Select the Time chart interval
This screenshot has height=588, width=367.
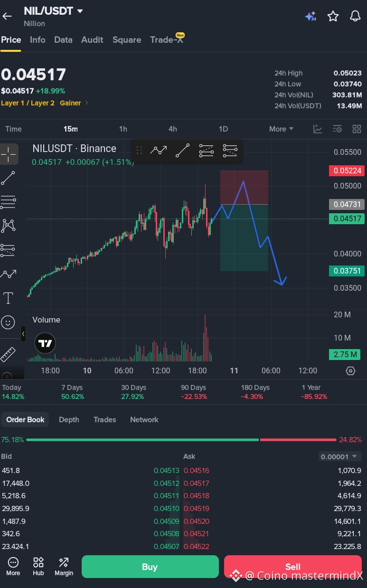pyautogui.click(x=13, y=129)
